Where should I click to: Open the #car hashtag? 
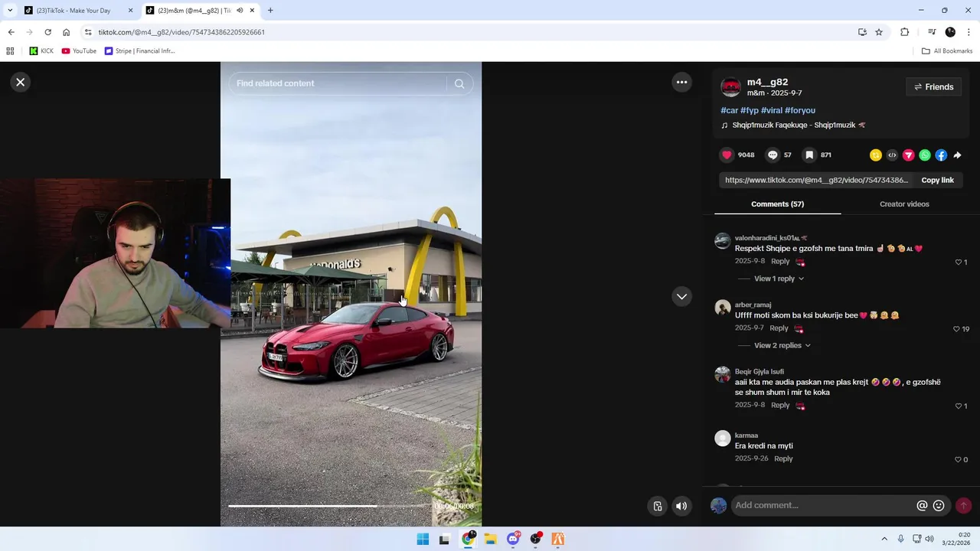[729, 110]
